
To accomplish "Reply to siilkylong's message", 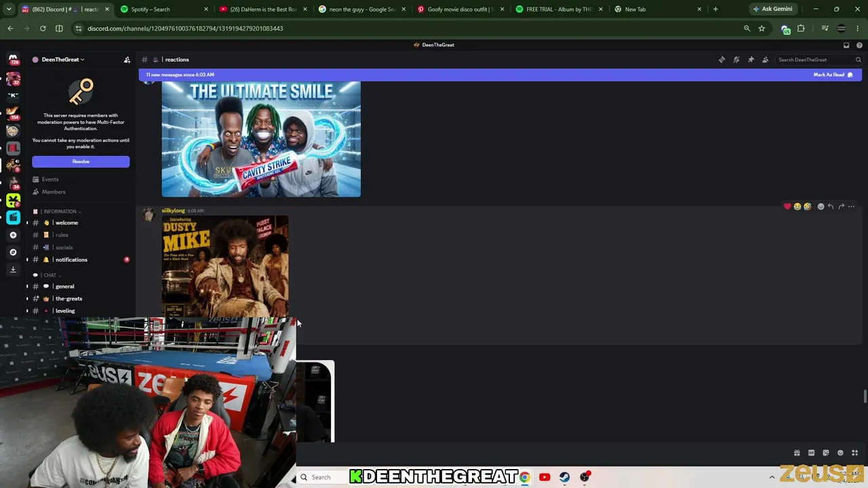I will point(831,207).
